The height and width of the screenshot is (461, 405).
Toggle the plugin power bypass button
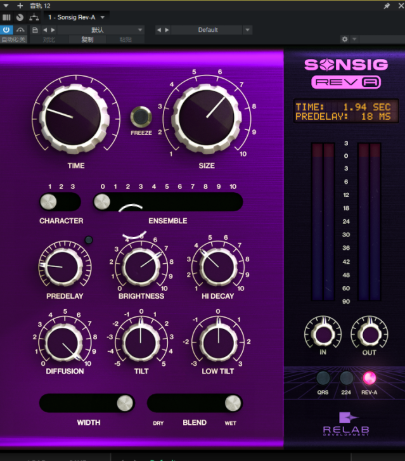pyautogui.click(x=6, y=30)
